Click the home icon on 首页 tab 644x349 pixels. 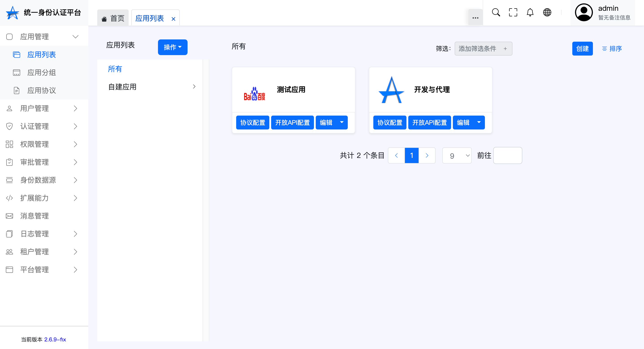pos(104,19)
